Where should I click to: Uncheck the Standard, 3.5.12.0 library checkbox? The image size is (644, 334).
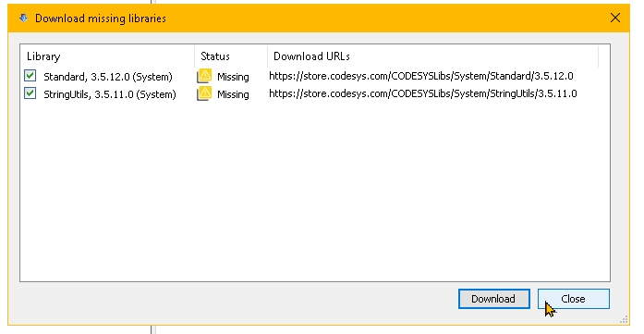point(30,76)
